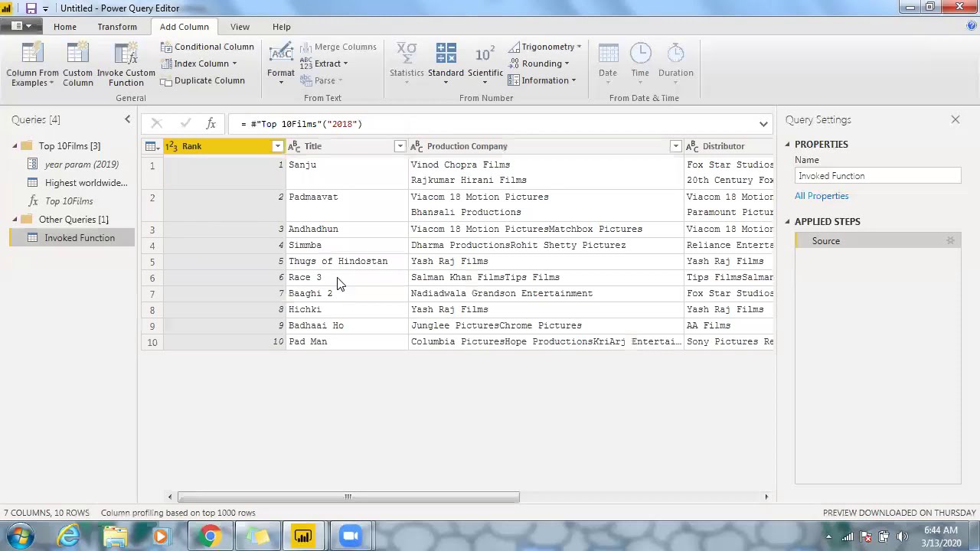This screenshot has height=551, width=980.
Task: Open Scientific operations menu
Action: (x=485, y=64)
